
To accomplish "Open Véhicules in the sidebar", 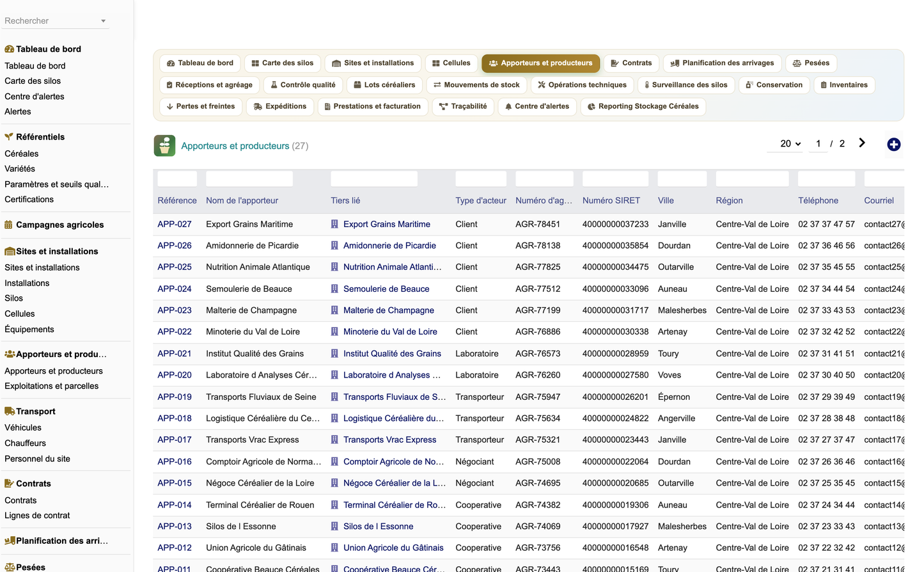I will (23, 428).
